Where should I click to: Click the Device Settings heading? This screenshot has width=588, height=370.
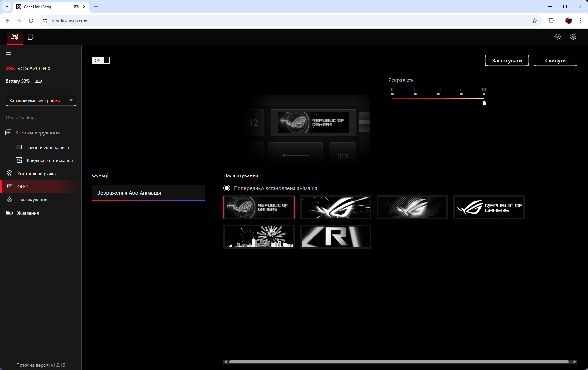[21, 117]
